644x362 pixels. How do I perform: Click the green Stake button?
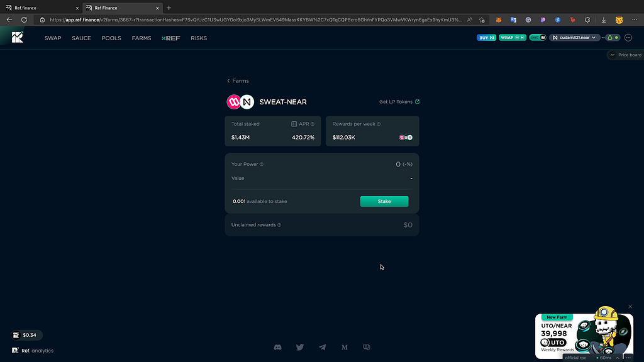coord(384,201)
